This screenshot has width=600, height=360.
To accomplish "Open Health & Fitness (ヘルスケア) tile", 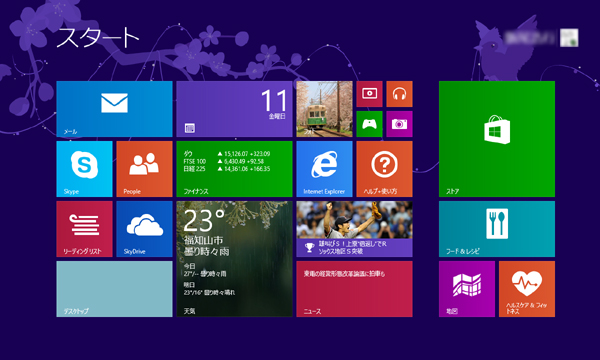I will click(527, 289).
